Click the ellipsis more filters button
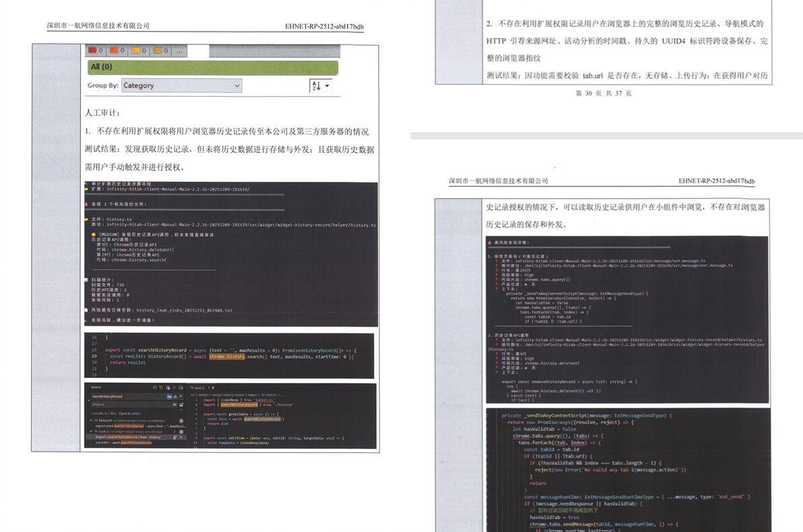Screen dimensions: 803x532 [179, 51]
